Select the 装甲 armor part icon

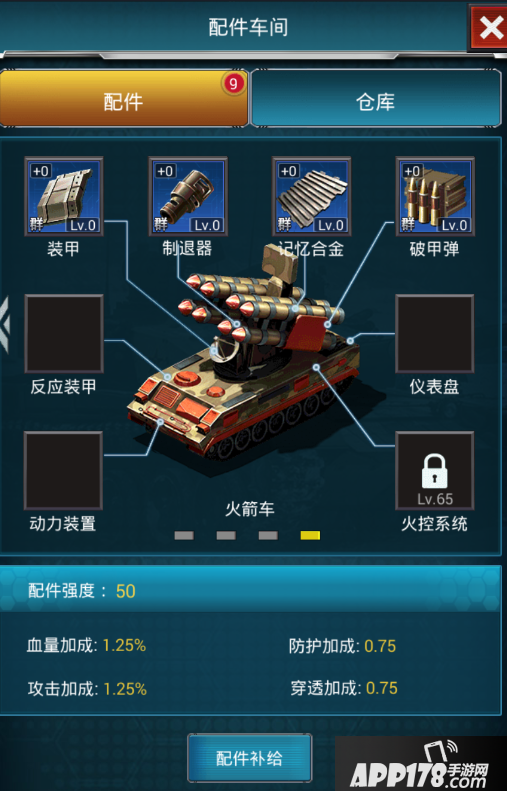pos(64,196)
